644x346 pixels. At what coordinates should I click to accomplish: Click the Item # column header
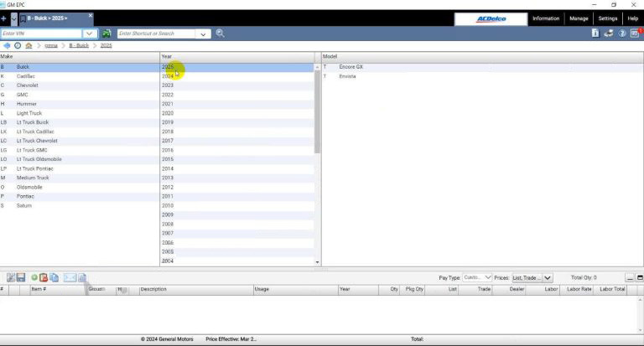tap(58, 289)
